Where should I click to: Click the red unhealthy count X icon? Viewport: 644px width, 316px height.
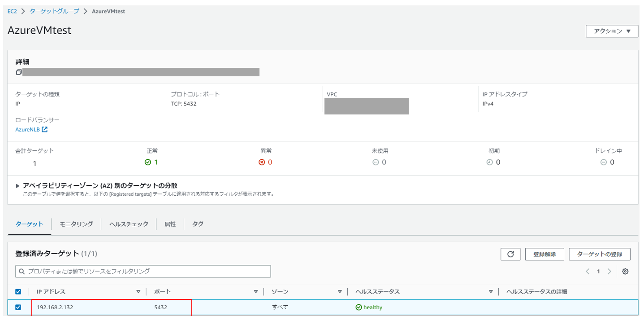262,162
